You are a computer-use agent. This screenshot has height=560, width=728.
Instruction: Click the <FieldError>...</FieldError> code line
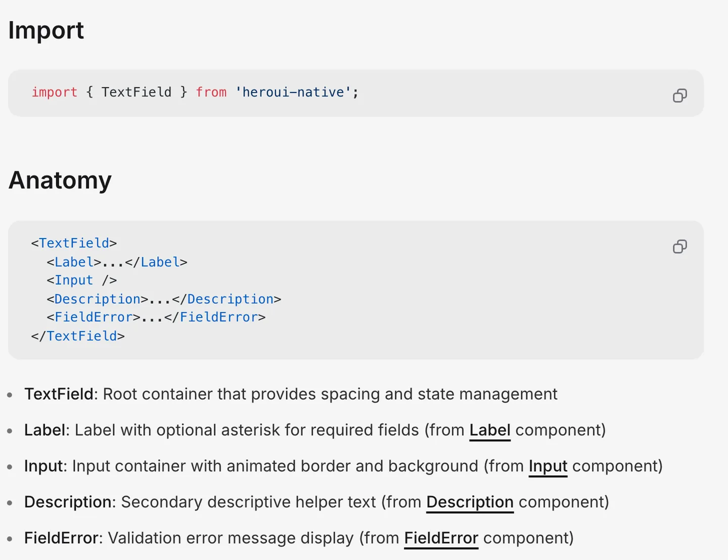click(x=156, y=317)
